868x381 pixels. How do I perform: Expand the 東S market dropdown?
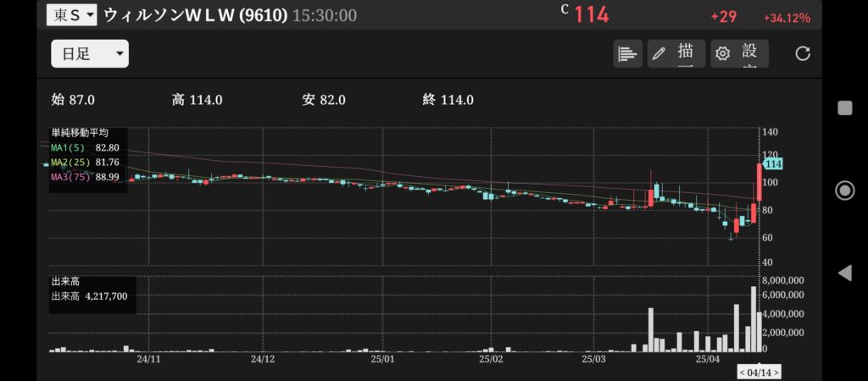pyautogui.click(x=71, y=15)
